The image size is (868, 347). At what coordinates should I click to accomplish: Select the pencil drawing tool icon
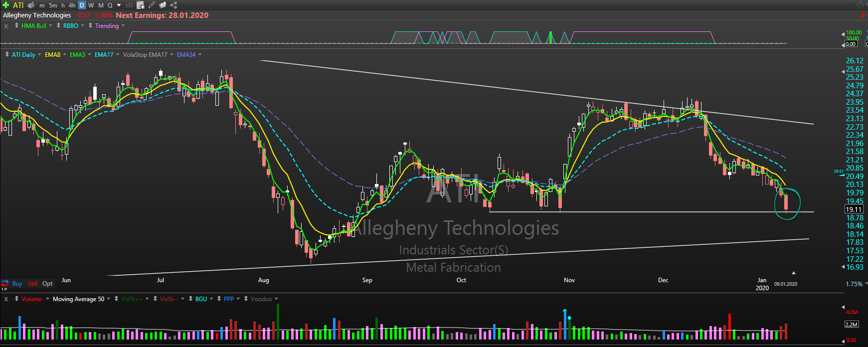click(x=152, y=5)
